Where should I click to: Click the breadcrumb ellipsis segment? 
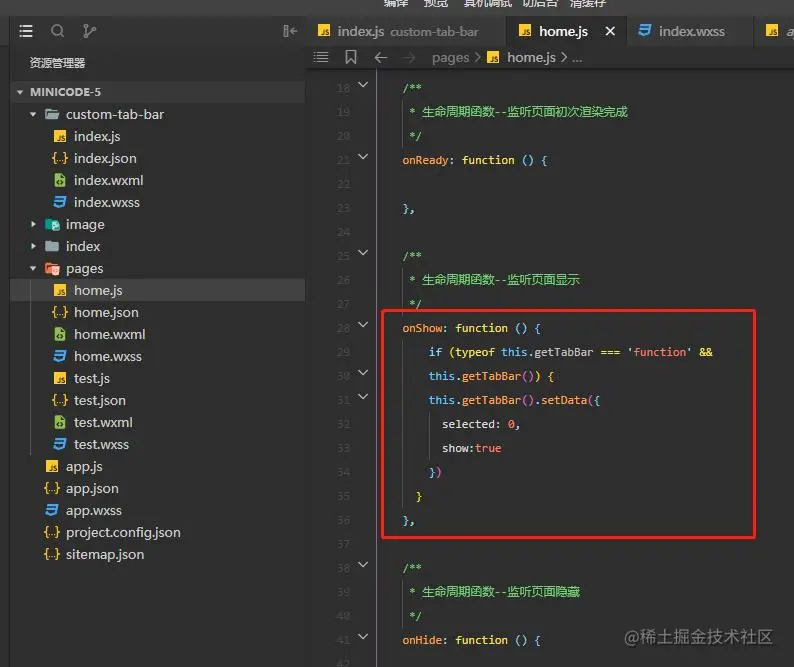pyautogui.click(x=577, y=58)
